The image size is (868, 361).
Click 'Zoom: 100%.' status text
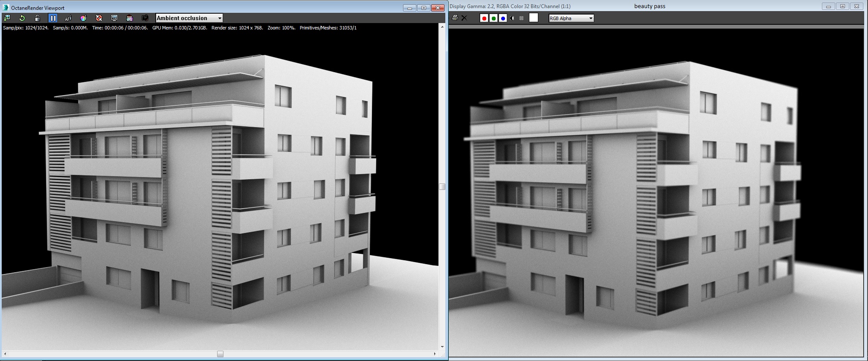[x=282, y=28]
